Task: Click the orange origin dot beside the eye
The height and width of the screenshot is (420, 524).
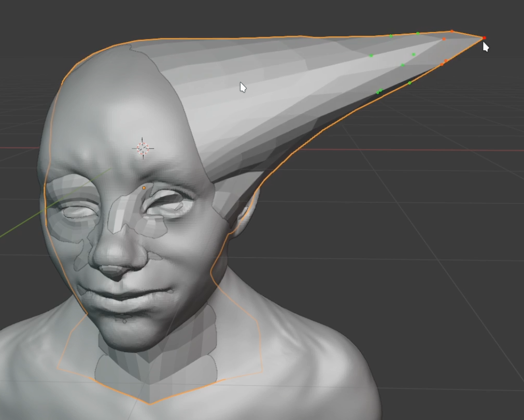Action: pyautogui.click(x=144, y=188)
